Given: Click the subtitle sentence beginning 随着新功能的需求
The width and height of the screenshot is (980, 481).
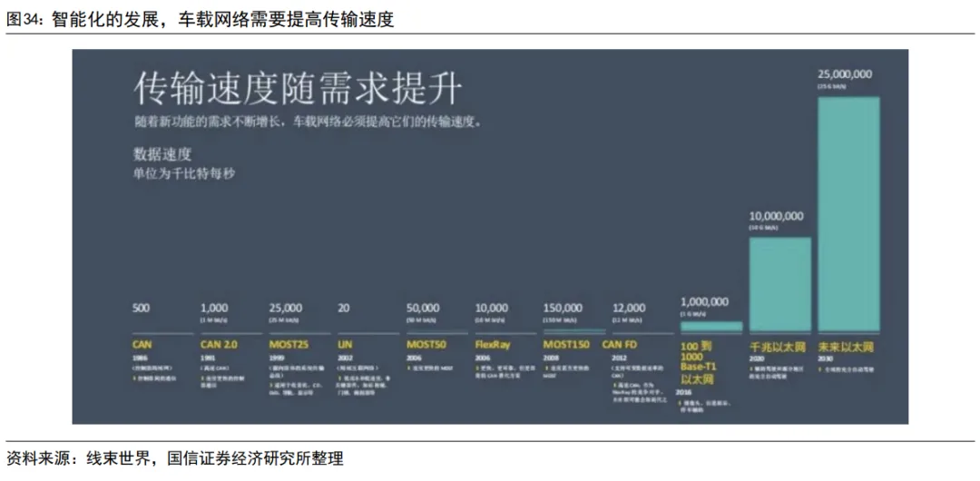Looking at the screenshot, I should [x=309, y=123].
